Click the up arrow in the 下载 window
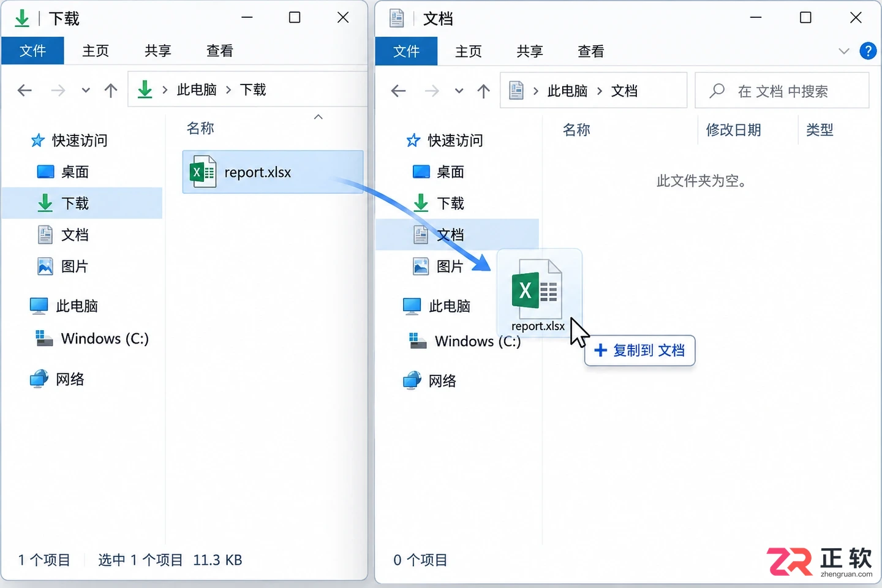The image size is (882, 588). click(111, 91)
